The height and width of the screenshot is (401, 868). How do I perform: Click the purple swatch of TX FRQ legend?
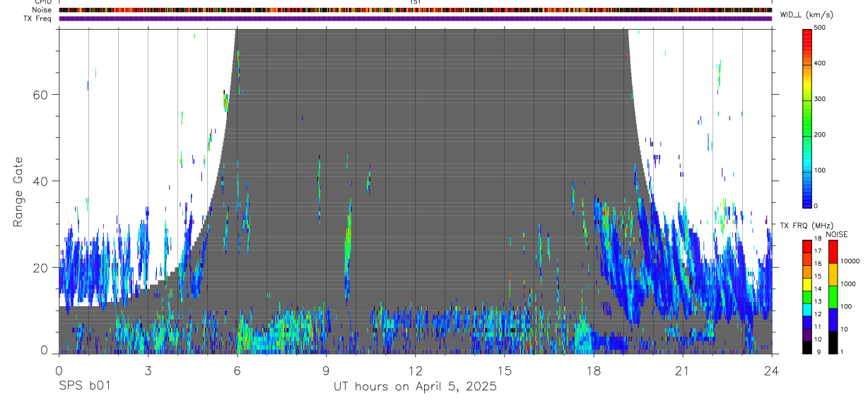pos(807,335)
